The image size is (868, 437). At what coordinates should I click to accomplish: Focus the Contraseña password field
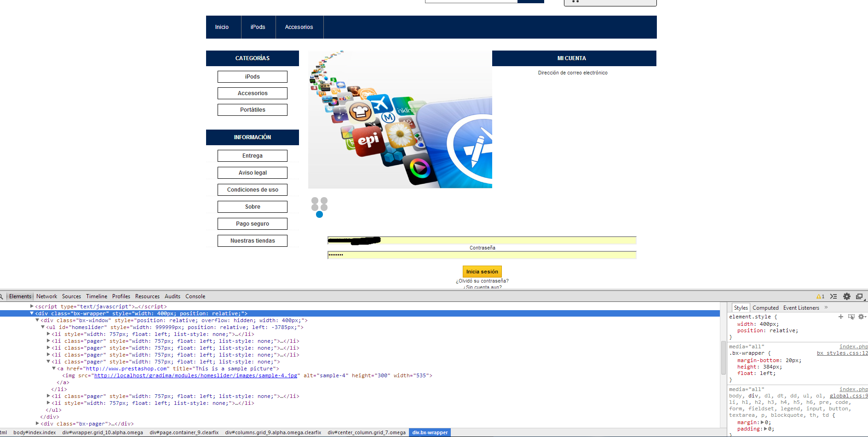pyautogui.click(x=482, y=255)
